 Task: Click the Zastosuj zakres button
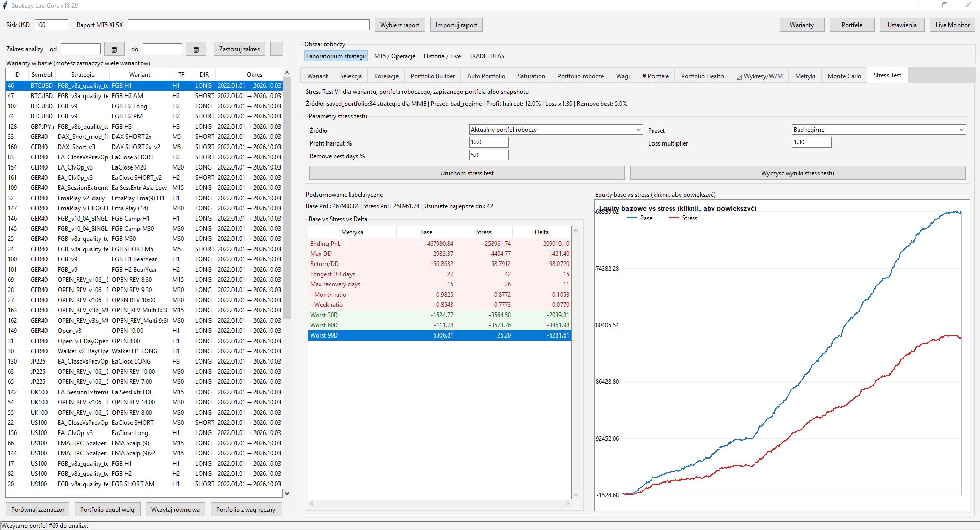(239, 49)
